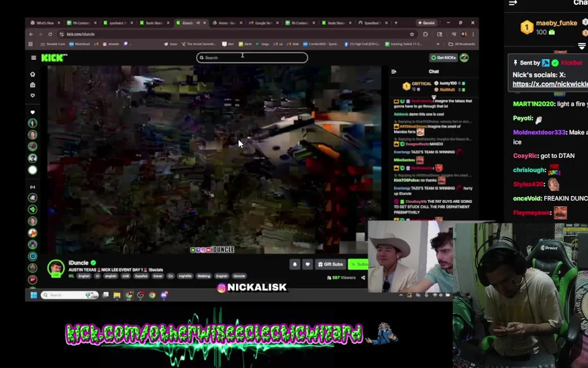Click the username onceVoid in chat
Screen dimensions: 588x368
coord(527,198)
